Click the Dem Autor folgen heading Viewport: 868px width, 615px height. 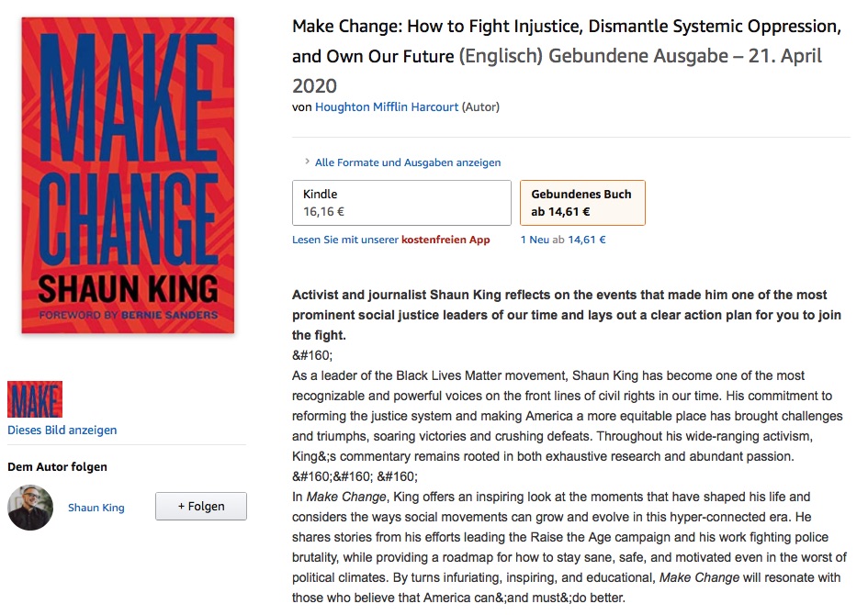coord(57,466)
